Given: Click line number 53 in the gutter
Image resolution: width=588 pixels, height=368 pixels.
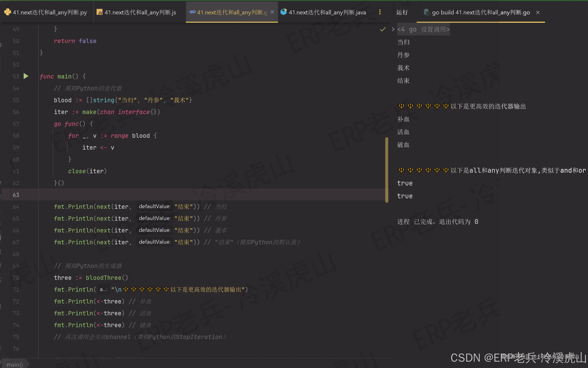Looking at the screenshot, I should tap(16, 76).
